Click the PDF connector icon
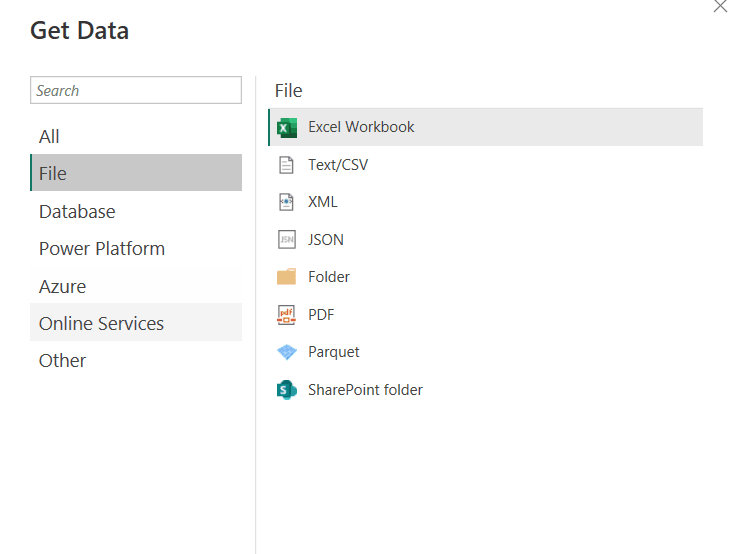731x554 pixels. click(x=286, y=315)
